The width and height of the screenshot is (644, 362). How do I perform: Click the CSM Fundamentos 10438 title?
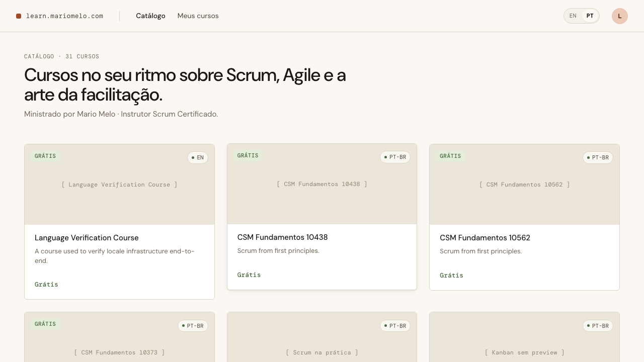click(283, 237)
